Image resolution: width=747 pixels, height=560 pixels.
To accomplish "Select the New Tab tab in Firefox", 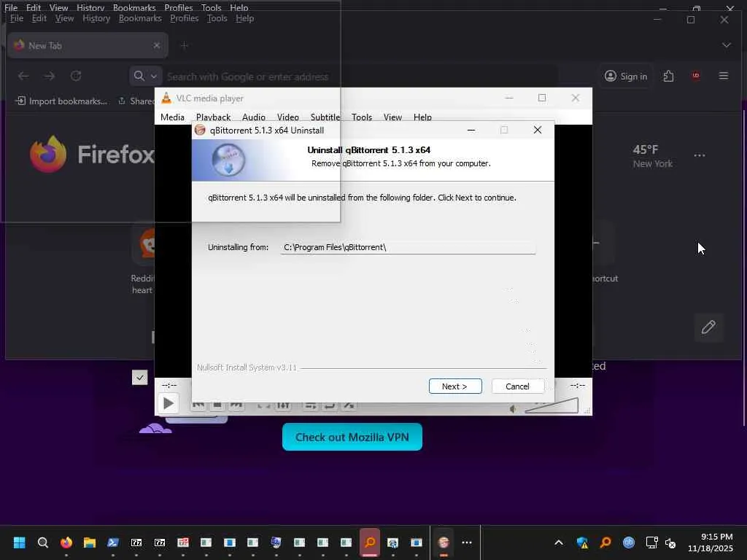I will click(x=88, y=45).
